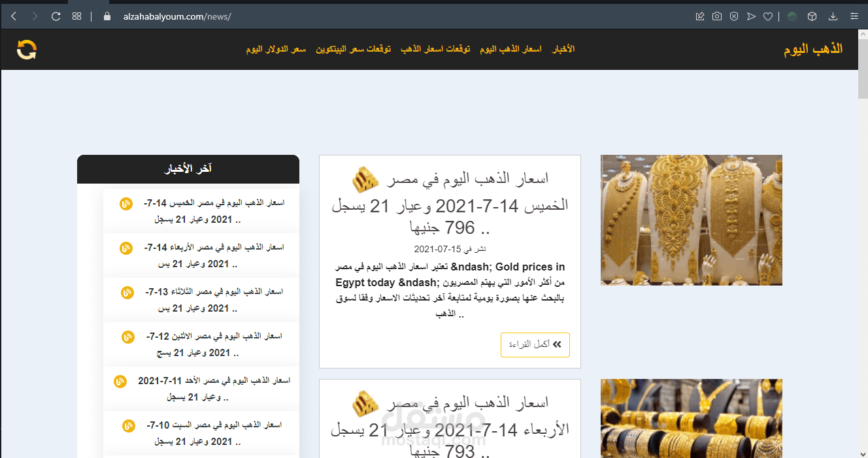Click the آخر الأخبار sidebar header
This screenshot has height=458, width=868.
coord(188,169)
